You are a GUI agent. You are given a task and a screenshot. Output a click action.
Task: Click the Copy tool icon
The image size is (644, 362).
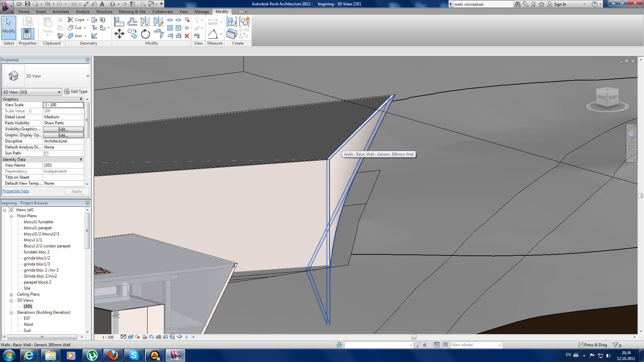coord(132,34)
